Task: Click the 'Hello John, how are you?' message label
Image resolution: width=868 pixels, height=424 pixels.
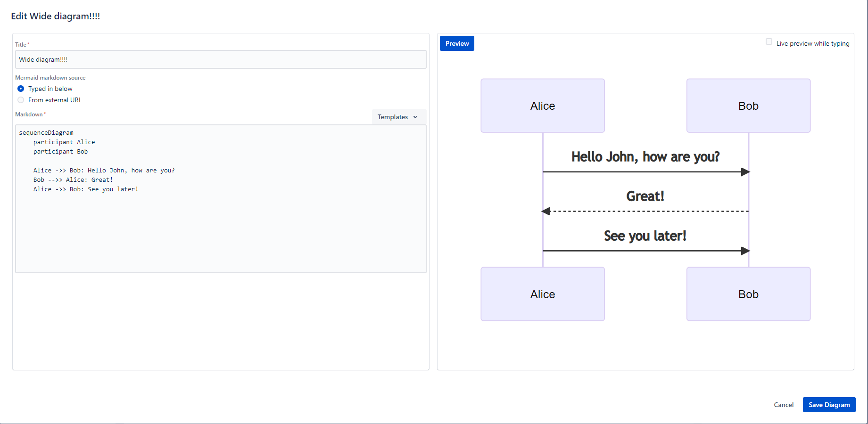Action: (x=645, y=157)
